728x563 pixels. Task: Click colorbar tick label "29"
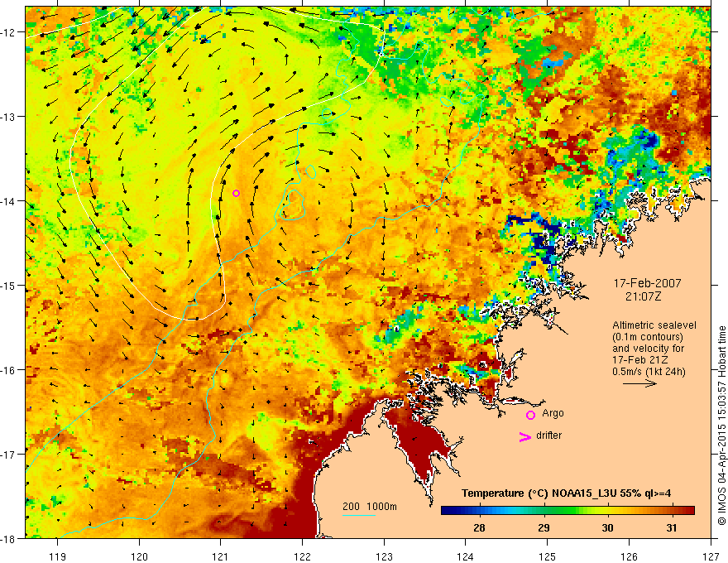pos(544,527)
